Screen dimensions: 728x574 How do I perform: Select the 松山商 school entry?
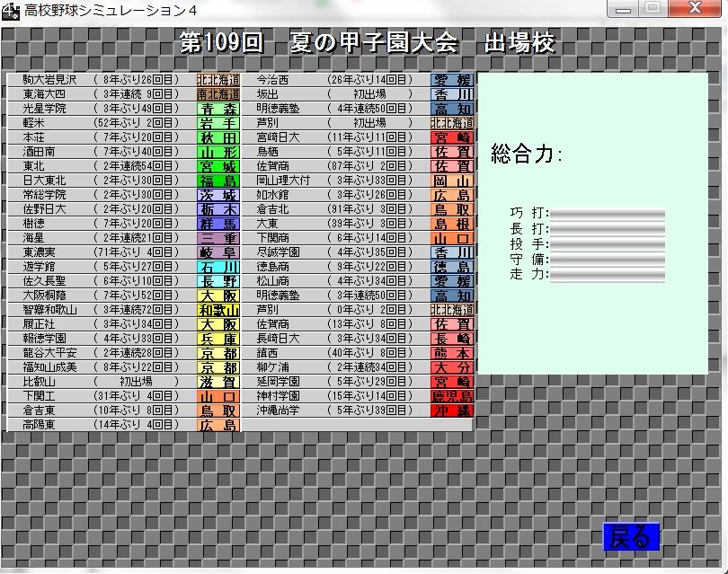[x=358, y=281]
